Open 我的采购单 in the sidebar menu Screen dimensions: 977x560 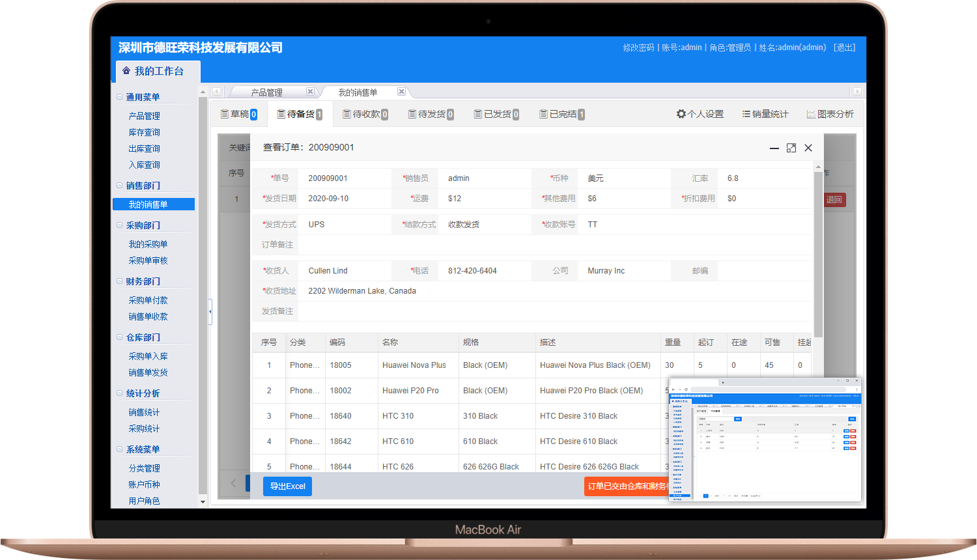[149, 244]
